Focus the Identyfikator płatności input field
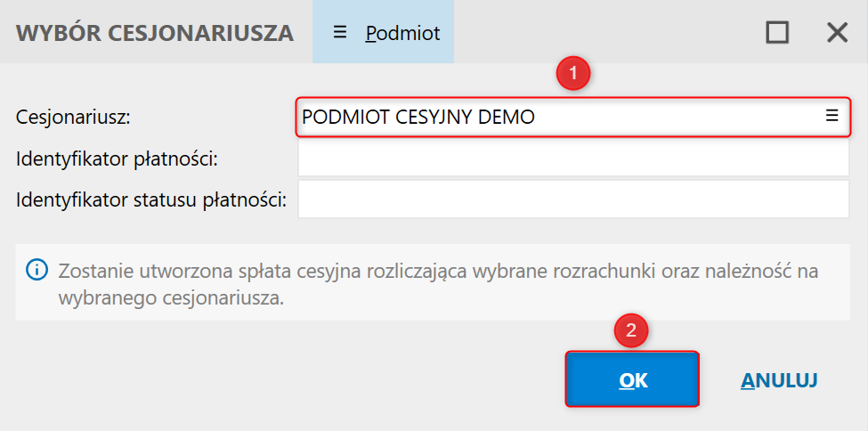868x431 pixels. point(573,159)
